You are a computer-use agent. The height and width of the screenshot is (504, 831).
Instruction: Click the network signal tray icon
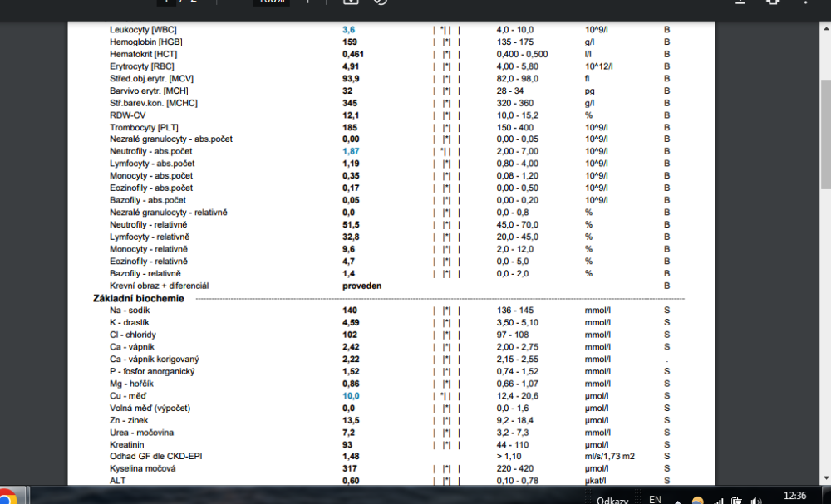coord(718,501)
